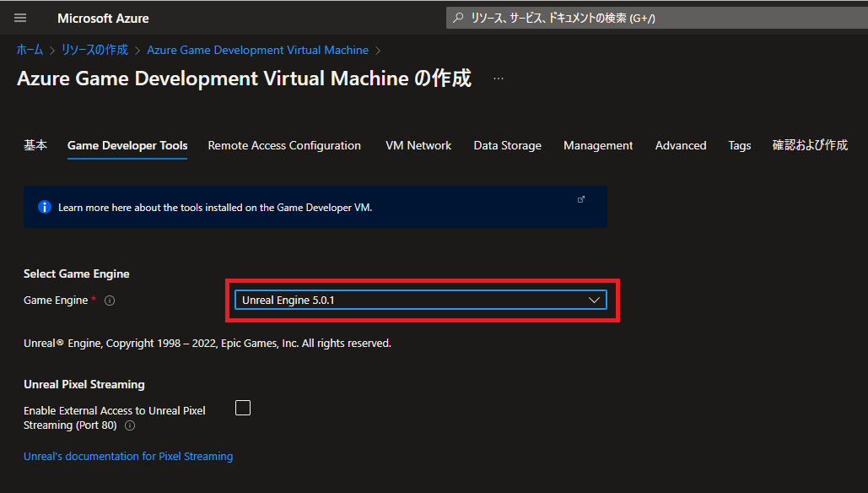Viewport: 868px width, 493px height.
Task: Click the ホーム breadcrumb link
Action: point(29,50)
